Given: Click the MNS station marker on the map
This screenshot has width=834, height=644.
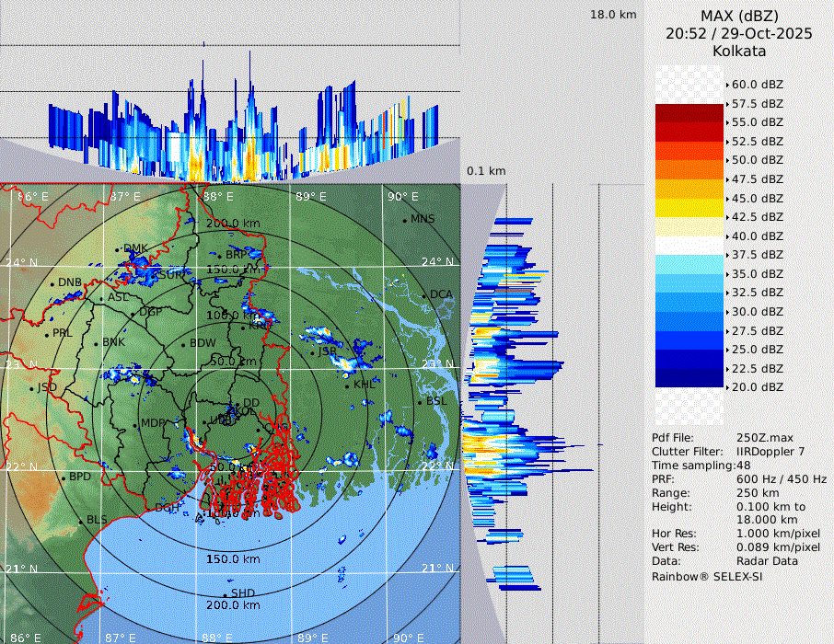Looking at the screenshot, I should (404, 220).
